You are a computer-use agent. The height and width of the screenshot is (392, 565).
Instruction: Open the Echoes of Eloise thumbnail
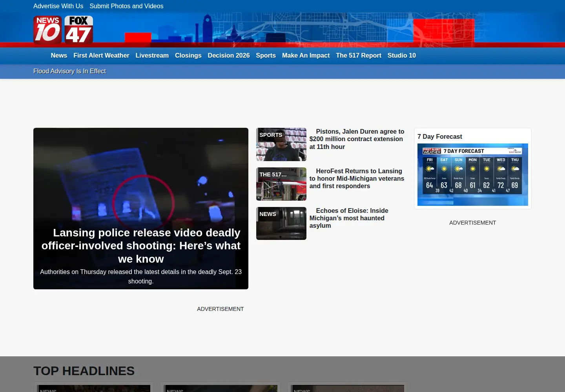(281, 223)
